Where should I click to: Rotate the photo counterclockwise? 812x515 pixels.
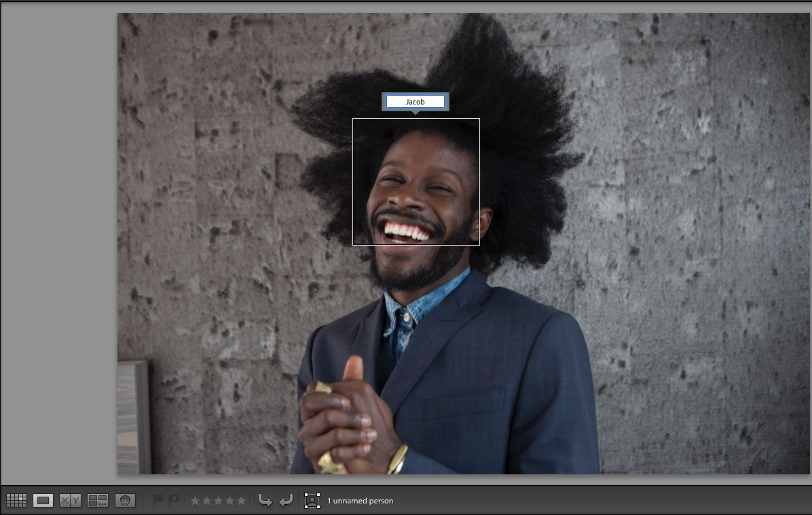click(x=265, y=500)
